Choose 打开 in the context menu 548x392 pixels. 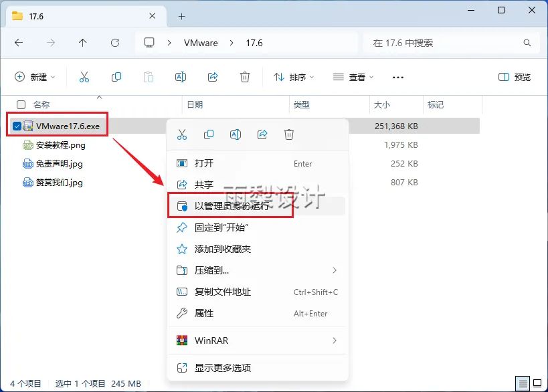pyautogui.click(x=257, y=163)
